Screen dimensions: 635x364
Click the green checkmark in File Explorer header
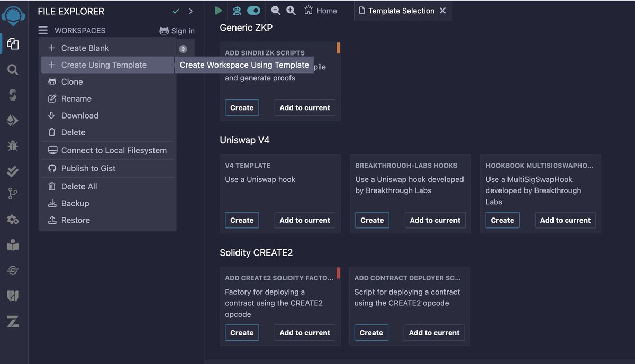coord(176,11)
